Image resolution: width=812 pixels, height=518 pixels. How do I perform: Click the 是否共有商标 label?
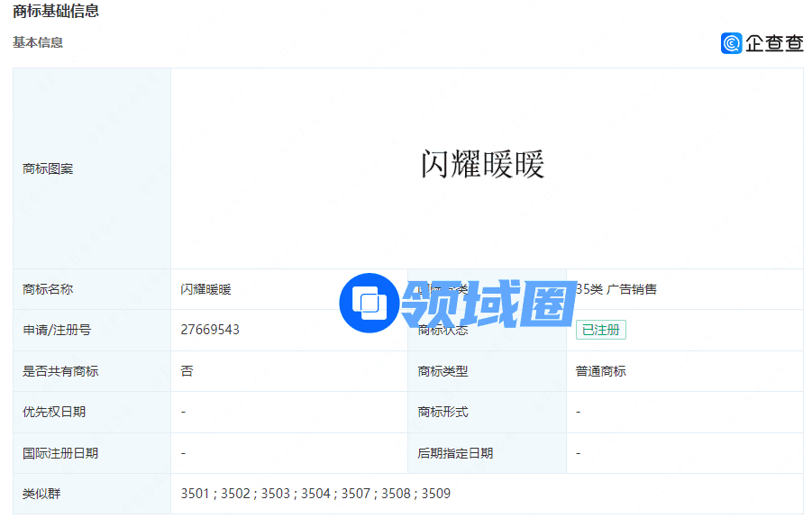coord(60,371)
